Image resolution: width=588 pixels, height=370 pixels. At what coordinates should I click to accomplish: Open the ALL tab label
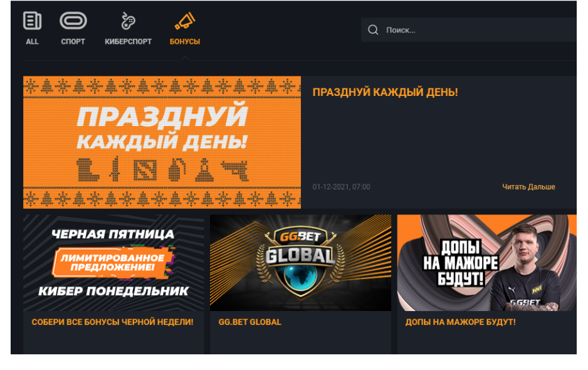tap(32, 41)
